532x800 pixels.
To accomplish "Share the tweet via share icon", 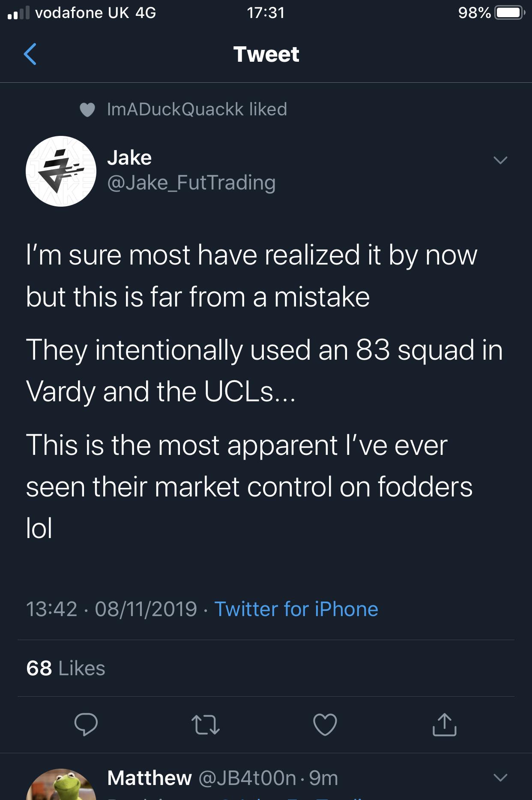I will tap(444, 725).
